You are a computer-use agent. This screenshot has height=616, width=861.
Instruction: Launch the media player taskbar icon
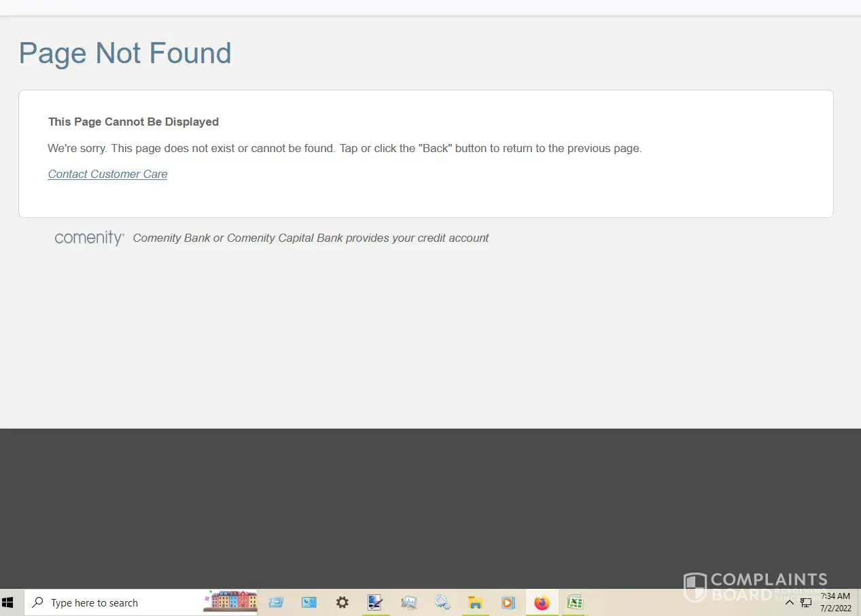point(508,602)
